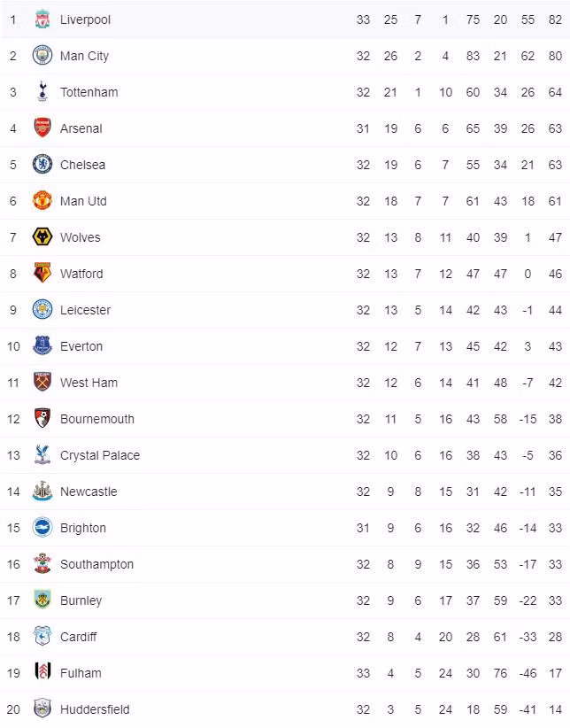Screen dimensions: 570x728
Task: Click the Brighton team name
Action: [x=83, y=528]
